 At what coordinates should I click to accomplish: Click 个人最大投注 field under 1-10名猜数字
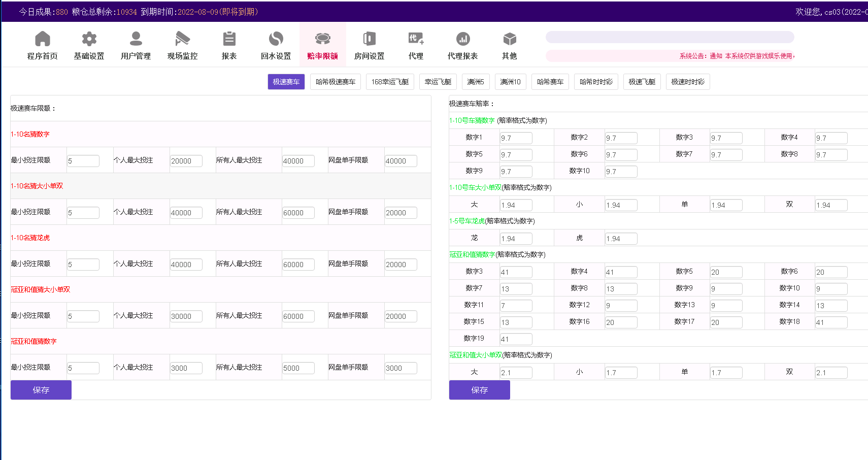click(186, 161)
